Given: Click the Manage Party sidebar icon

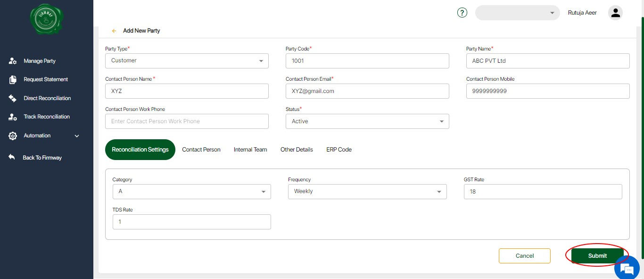Looking at the screenshot, I should pyautogui.click(x=13, y=61).
